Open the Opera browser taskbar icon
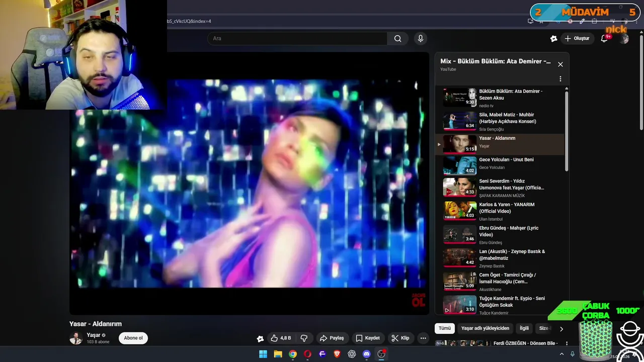Image resolution: width=644 pixels, height=362 pixels. point(307,354)
